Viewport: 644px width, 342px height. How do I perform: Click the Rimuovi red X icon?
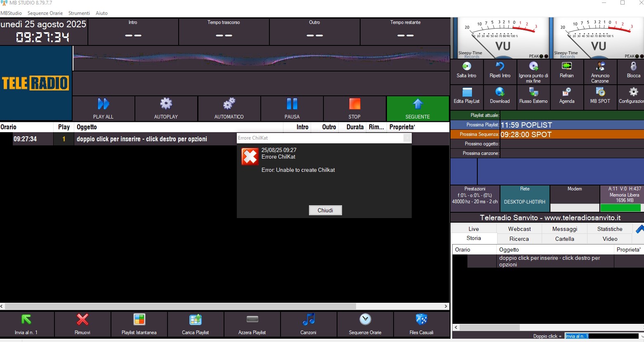83,319
